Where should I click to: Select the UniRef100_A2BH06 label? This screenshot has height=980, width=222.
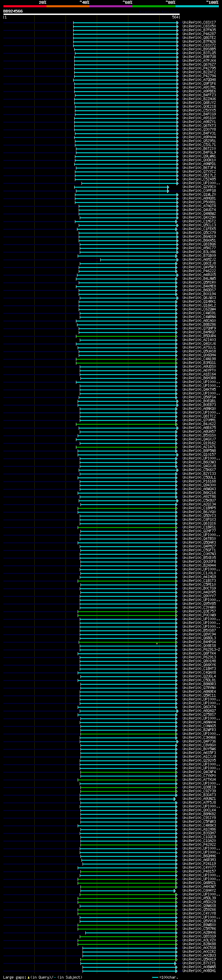[x=199, y=932]
